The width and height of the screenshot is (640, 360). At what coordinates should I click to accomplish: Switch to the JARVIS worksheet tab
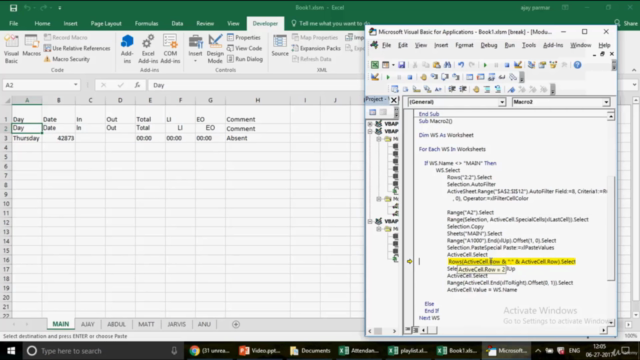(x=176, y=324)
